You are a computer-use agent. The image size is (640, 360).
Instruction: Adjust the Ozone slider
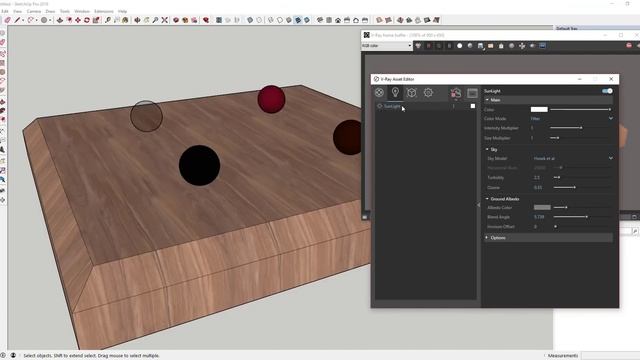(x=575, y=187)
